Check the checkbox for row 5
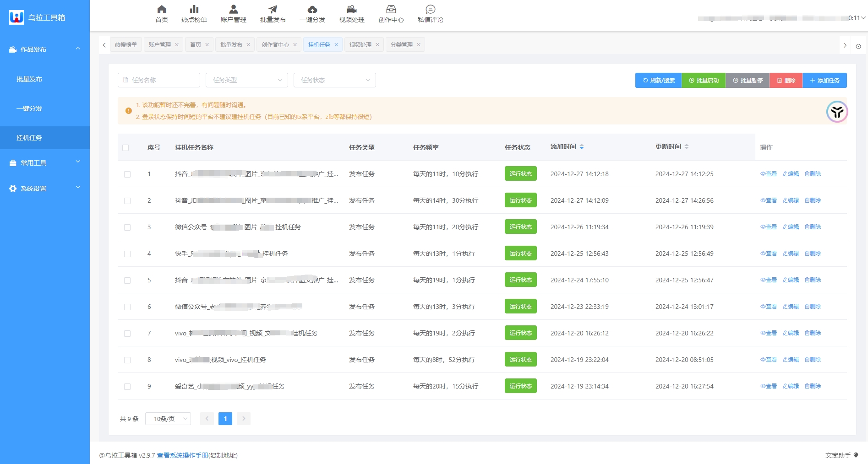Screen dimensions: 868x464 127,281
